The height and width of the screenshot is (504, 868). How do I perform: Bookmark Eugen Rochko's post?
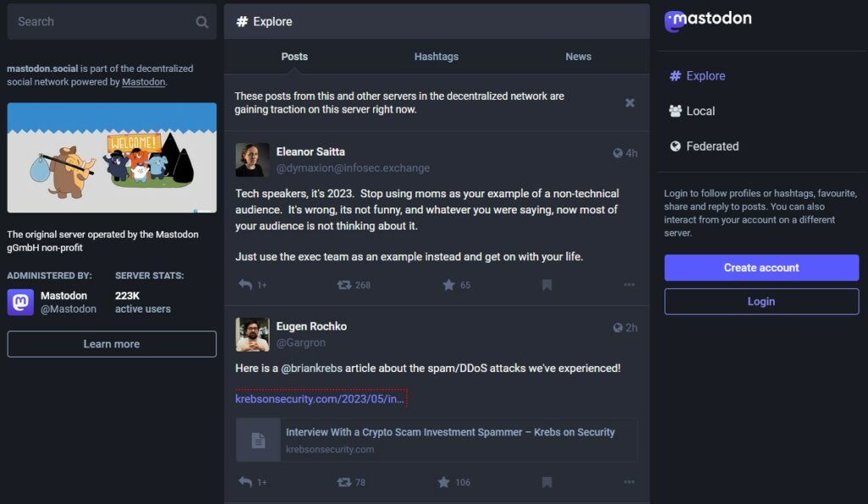coord(547,483)
